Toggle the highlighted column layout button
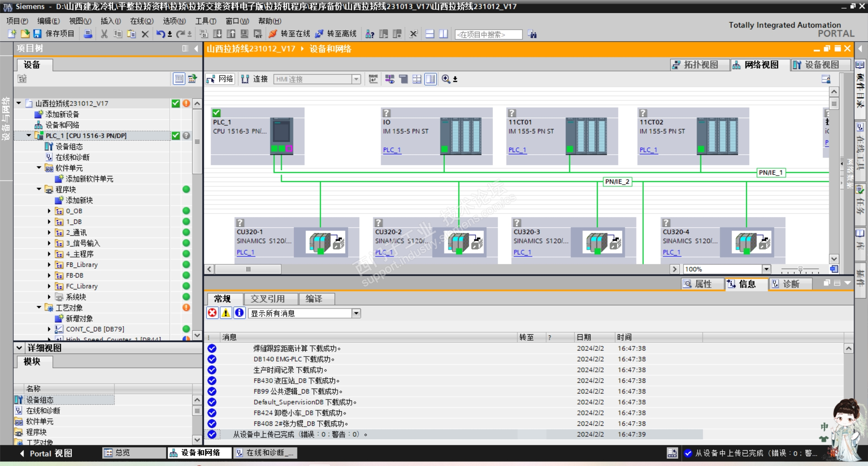The image size is (868, 466). click(x=430, y=79)
